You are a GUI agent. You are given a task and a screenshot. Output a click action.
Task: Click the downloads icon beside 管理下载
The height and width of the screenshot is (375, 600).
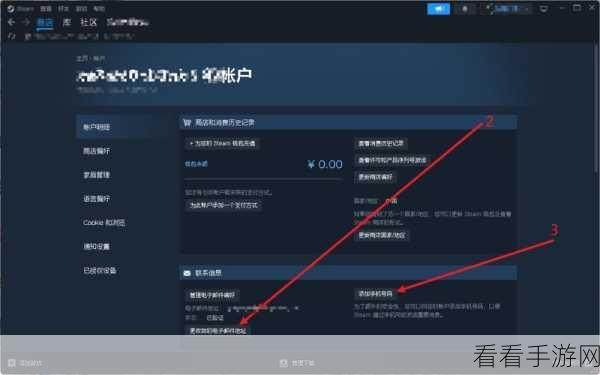pos(284,363)
